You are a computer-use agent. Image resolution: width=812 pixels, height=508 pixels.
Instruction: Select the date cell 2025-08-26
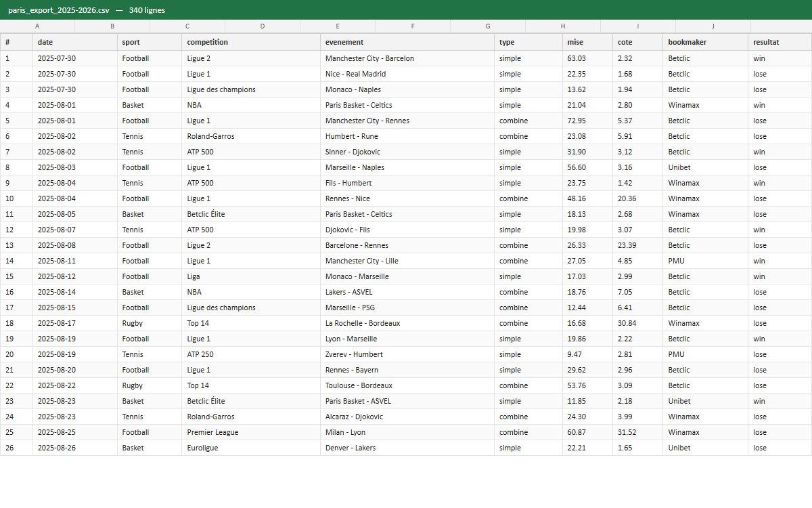75,448
